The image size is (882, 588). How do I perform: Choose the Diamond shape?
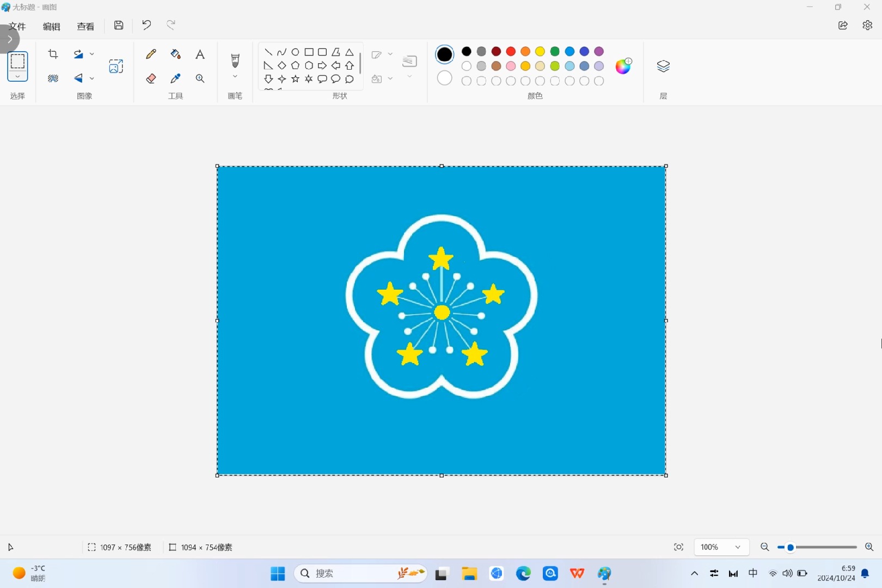281,65
